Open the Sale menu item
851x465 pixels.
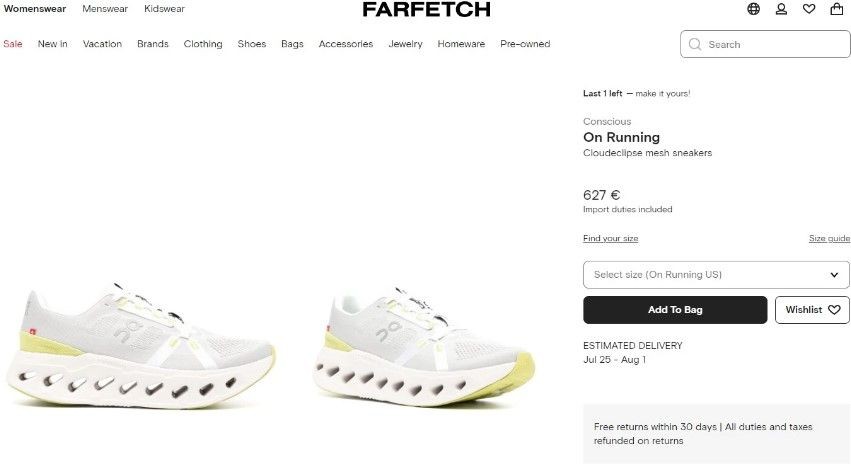pos(12,44)
